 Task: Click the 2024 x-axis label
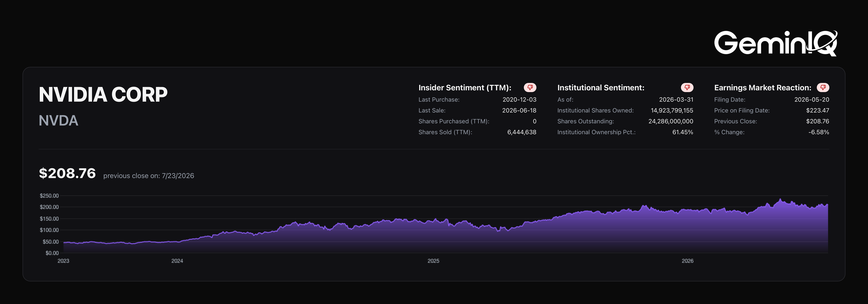pyautogui.click(x=177, y=261)
